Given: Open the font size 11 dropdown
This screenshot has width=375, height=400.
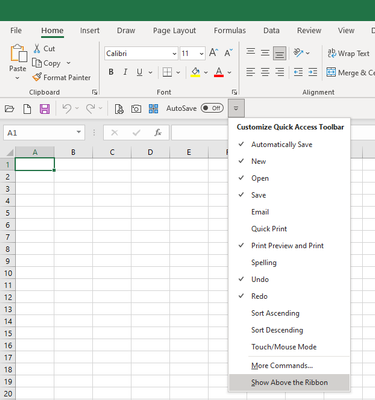Looking at the screenshot, I should (x=201, y=54).
